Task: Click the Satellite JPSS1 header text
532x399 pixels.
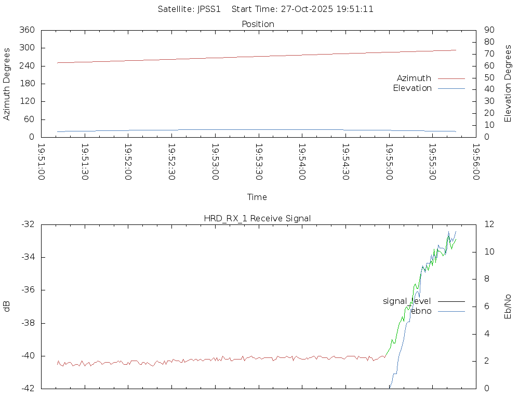Action: 190,9
